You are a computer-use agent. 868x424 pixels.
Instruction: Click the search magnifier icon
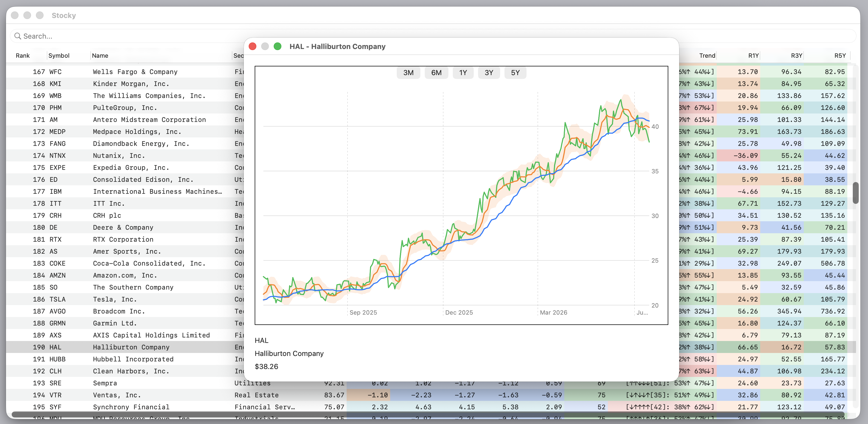[x=18, y=36]
